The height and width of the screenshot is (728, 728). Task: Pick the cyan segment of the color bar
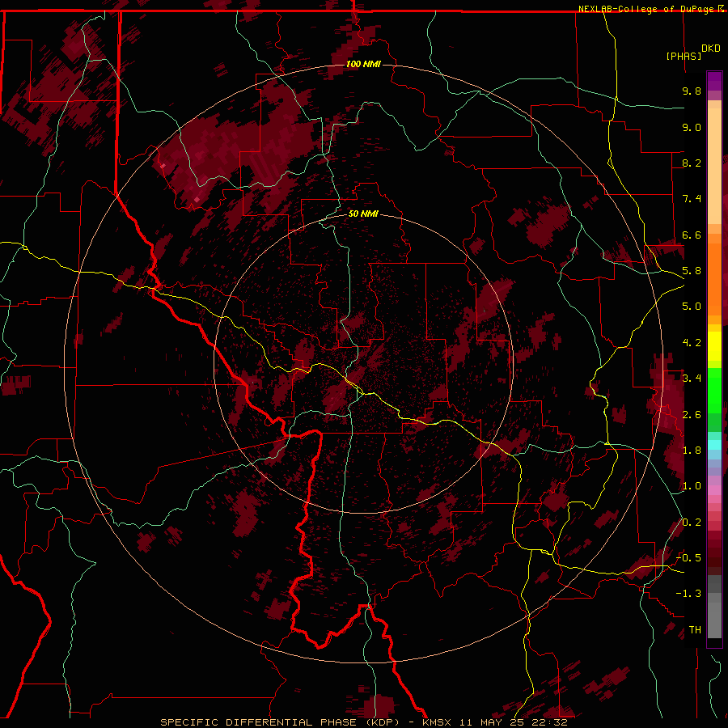[x=714, y=445]
